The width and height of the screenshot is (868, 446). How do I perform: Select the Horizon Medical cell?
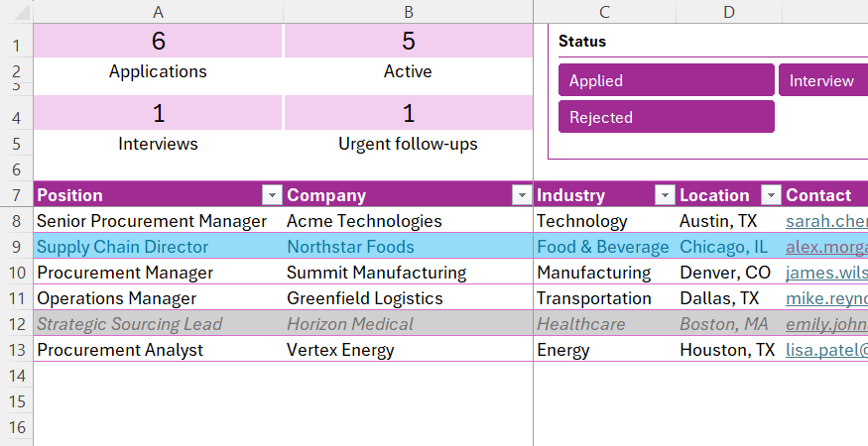(x=409, y=324)
